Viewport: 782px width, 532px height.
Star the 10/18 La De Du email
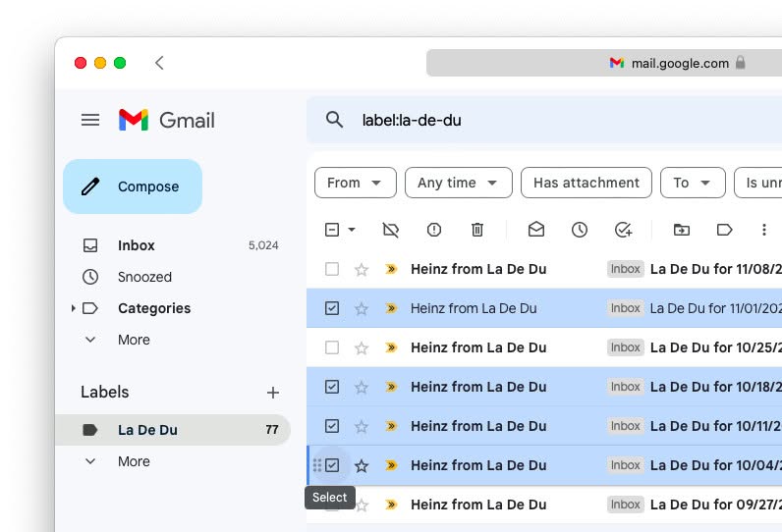362,387
